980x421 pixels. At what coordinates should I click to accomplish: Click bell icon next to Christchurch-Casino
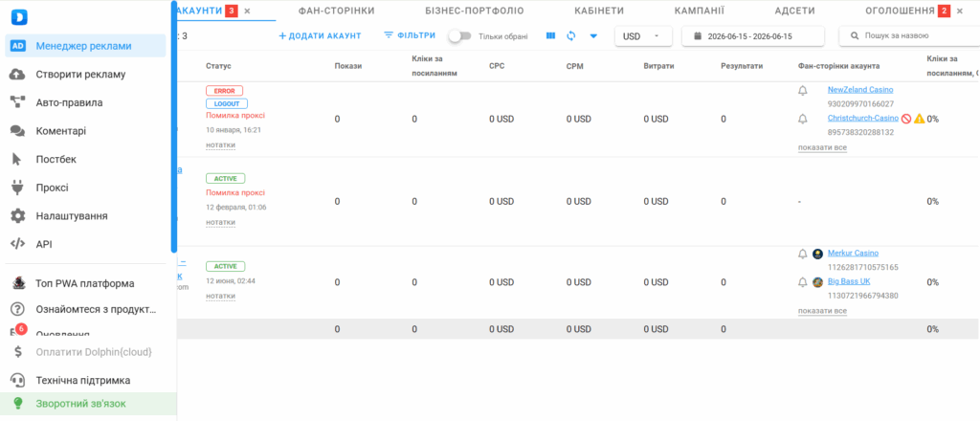[803, 119]
